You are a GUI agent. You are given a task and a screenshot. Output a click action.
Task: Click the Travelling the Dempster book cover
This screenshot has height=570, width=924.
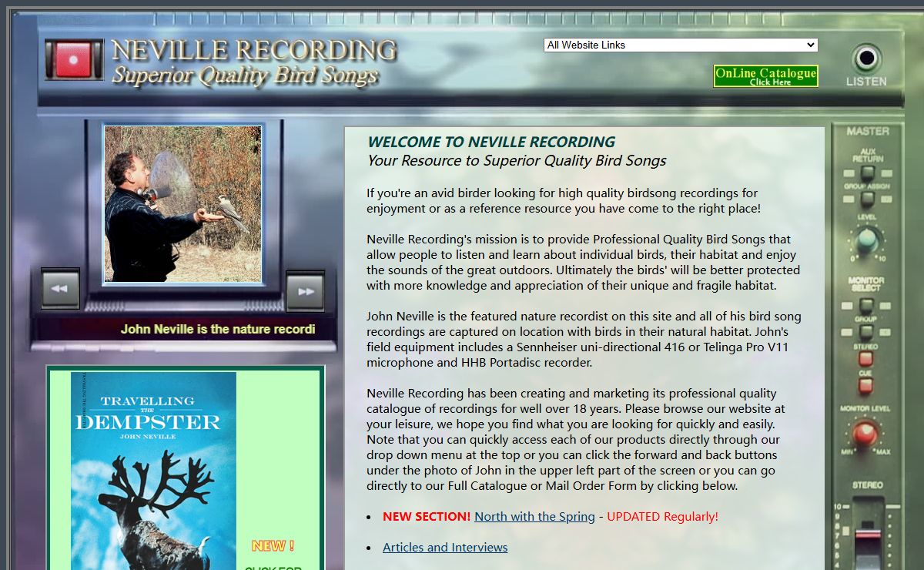pos(154,471)
